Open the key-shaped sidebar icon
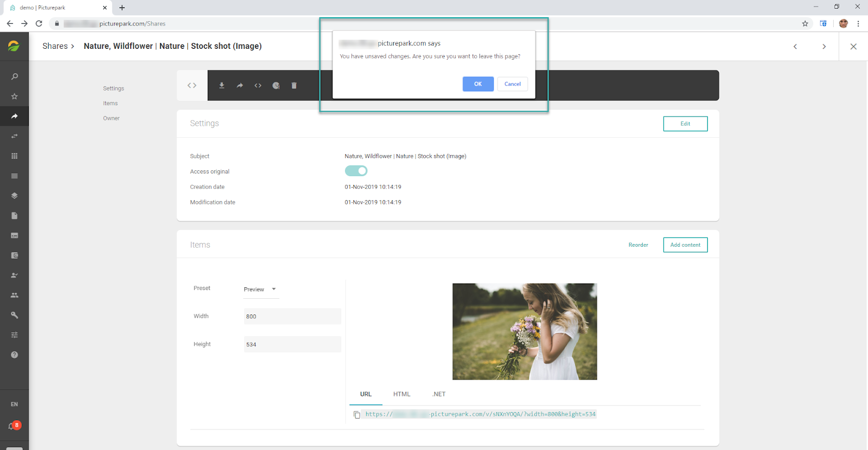This screenshot has height=450, width=868. point(15,315)
